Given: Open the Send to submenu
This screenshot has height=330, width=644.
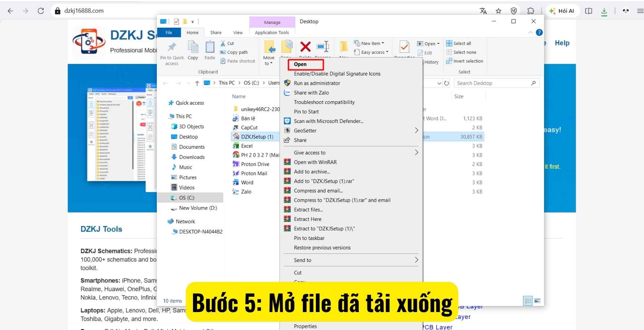Looking at the screenshot, I should click(x=351, y=260).
